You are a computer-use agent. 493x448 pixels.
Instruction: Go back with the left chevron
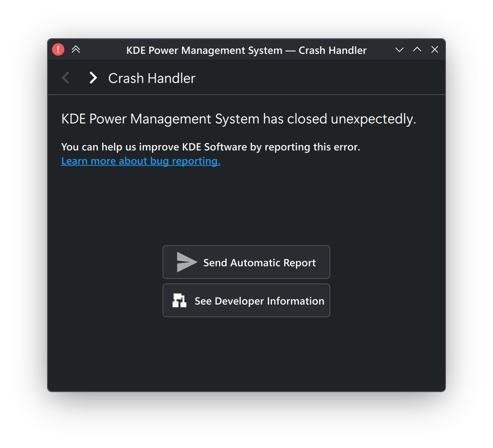(66, 78)
